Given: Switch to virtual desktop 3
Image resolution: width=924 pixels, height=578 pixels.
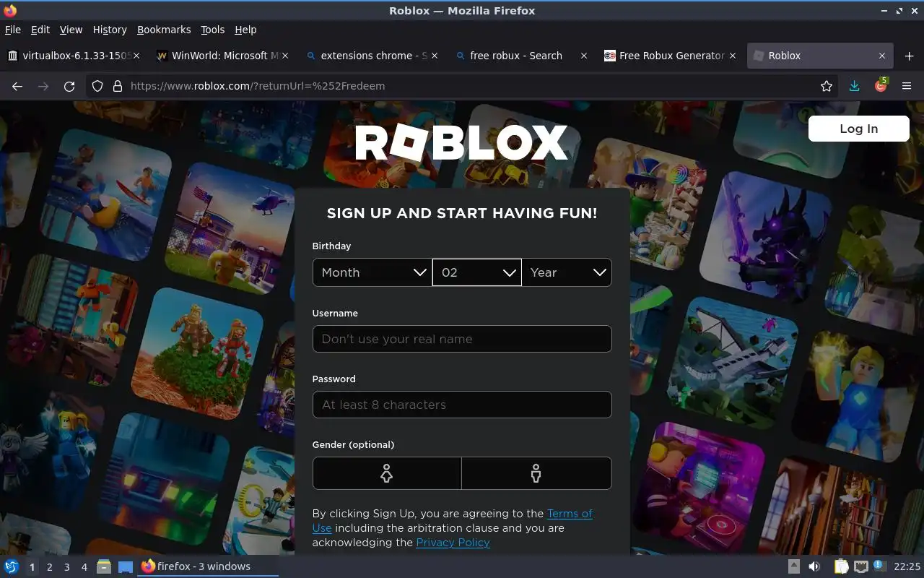Looking at the screenshot, I should pos(67,567).
